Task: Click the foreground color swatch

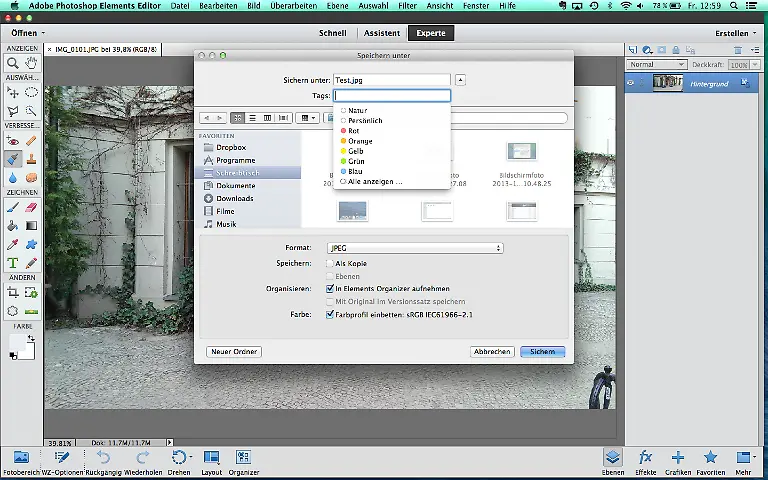Action: pos(18,343)
